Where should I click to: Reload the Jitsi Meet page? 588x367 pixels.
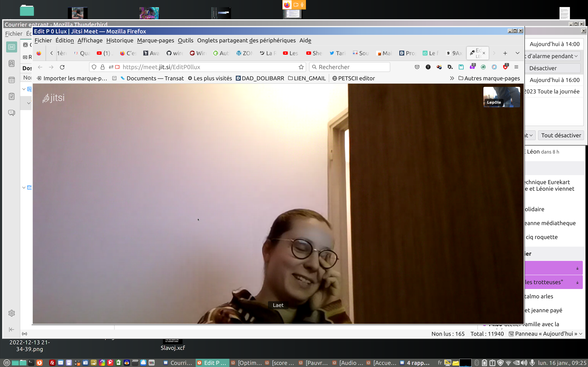pos(62,67)
